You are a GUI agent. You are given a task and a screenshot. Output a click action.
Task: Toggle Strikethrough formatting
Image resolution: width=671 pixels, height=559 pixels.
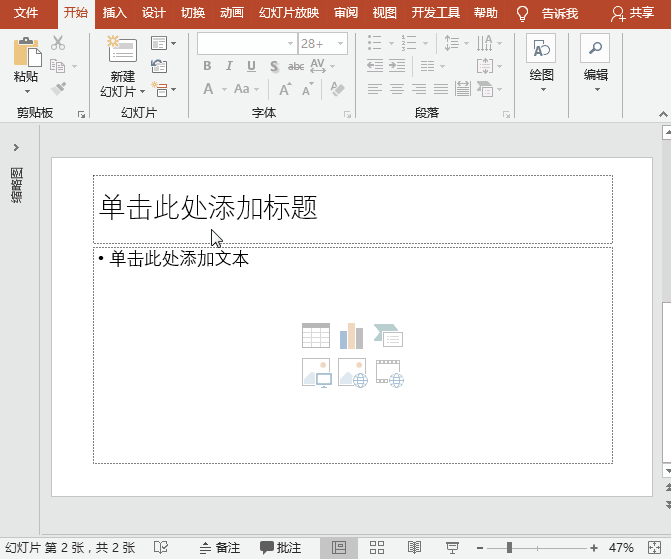pyautogui.click(x=296, y=66)
